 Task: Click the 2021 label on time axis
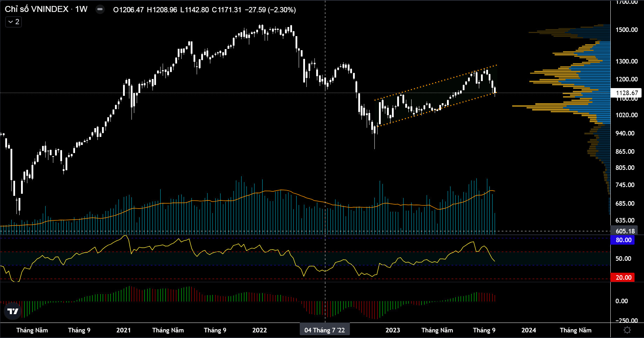point(123,330)
